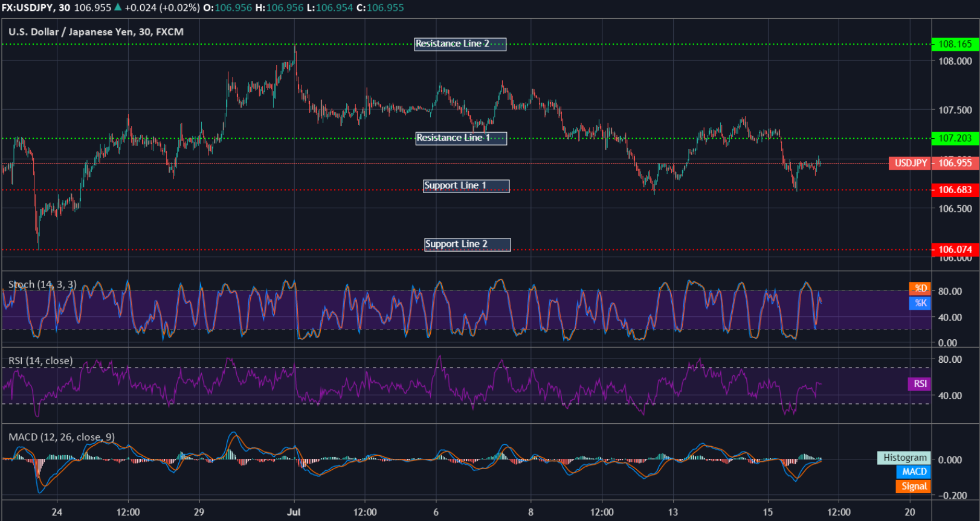Click the 107.203 green price tag

pos(955,138)
